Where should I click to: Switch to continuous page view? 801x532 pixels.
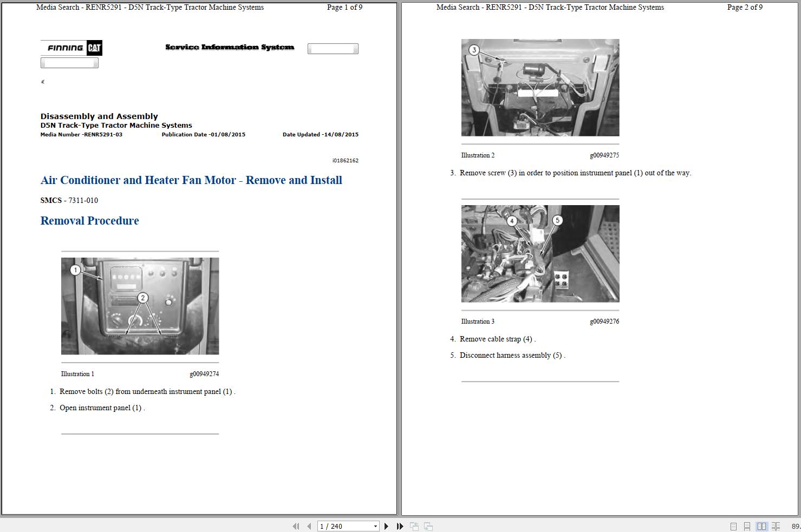[747, 526]
